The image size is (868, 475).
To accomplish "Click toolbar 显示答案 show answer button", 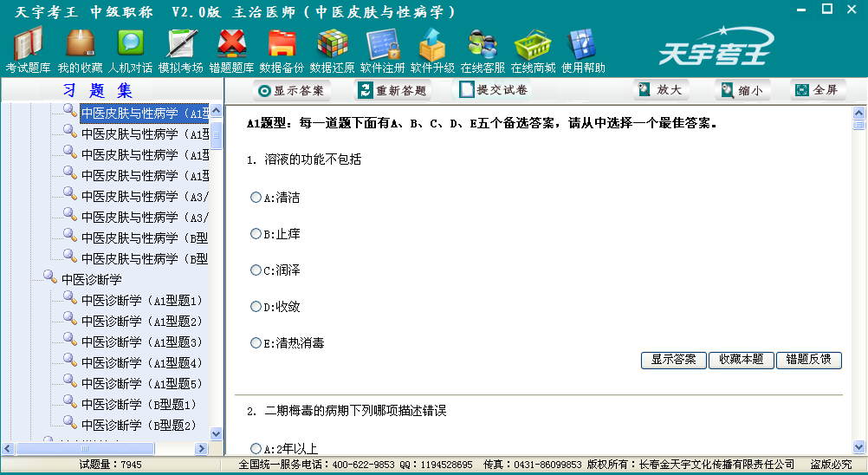I will pyautogui.click(x=292, y=90).
